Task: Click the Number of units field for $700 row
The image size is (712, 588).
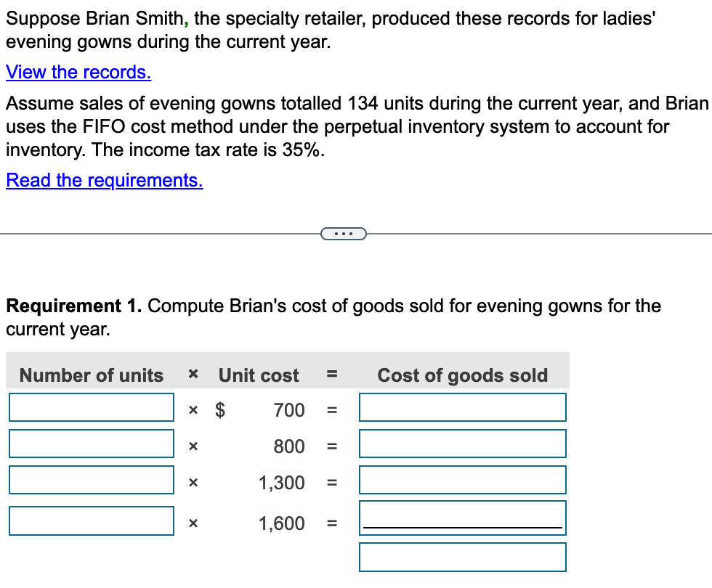Action: click(x=91, y=407)
